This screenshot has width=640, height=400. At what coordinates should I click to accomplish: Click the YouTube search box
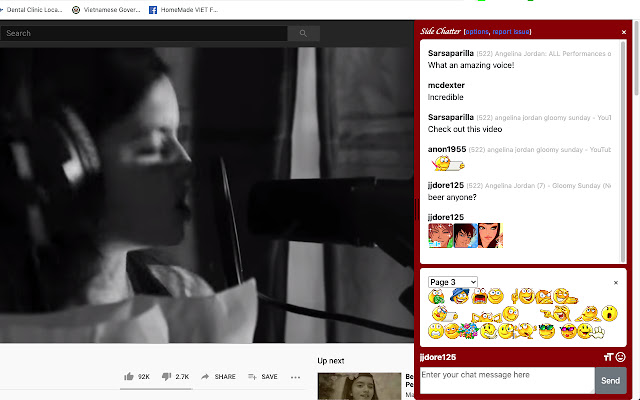coord(143,33)
